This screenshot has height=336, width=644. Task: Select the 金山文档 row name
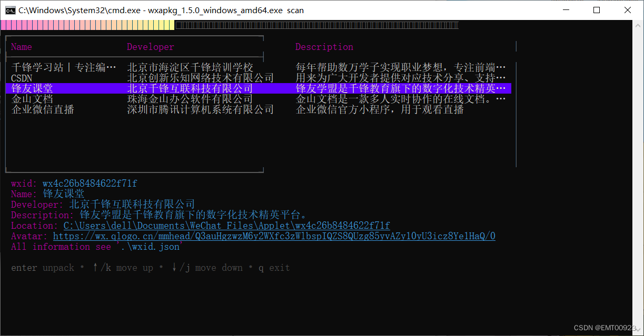pyautogui.click(x=32, y=99)
